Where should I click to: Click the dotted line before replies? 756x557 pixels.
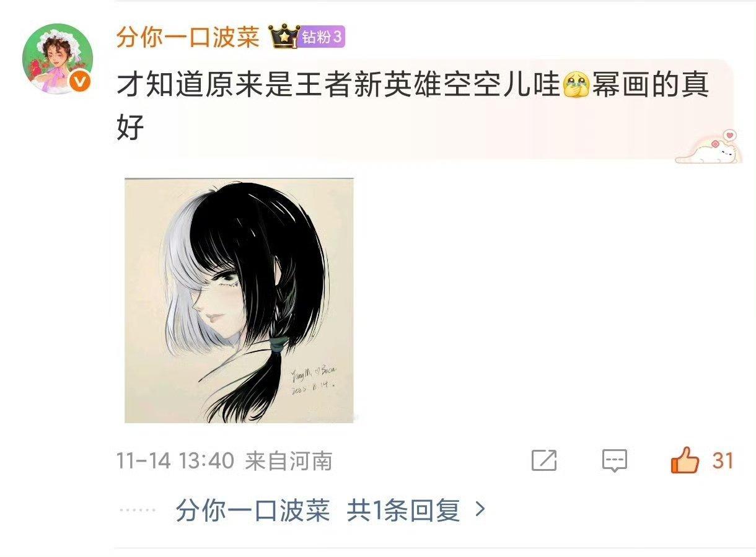tap(136, 511)
